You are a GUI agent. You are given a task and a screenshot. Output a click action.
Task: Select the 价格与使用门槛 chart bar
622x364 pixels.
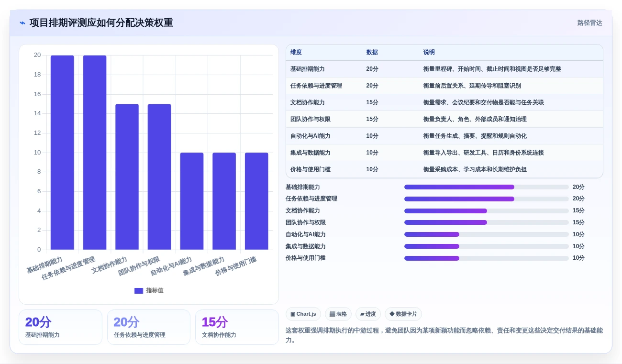tap(256, 201)
